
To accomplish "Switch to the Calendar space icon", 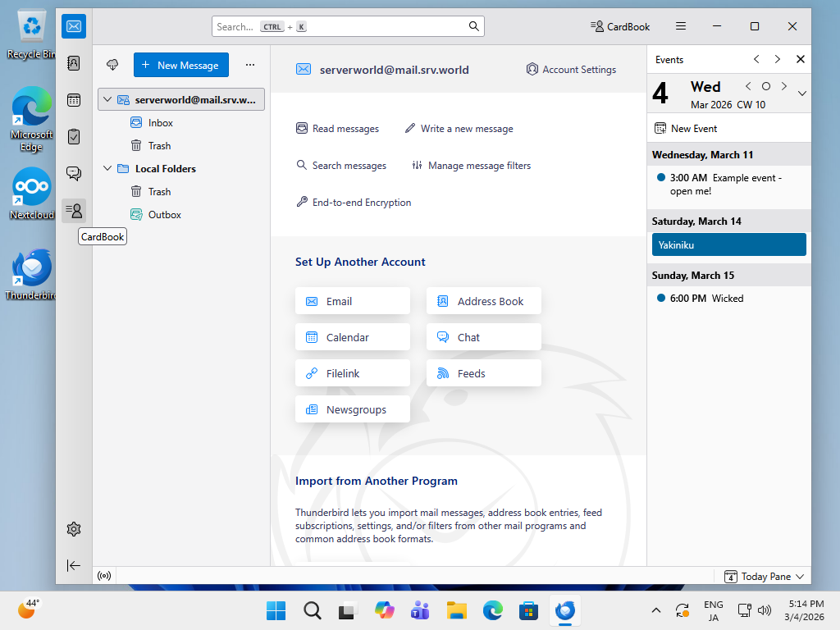I will click(x=74, y=100).
